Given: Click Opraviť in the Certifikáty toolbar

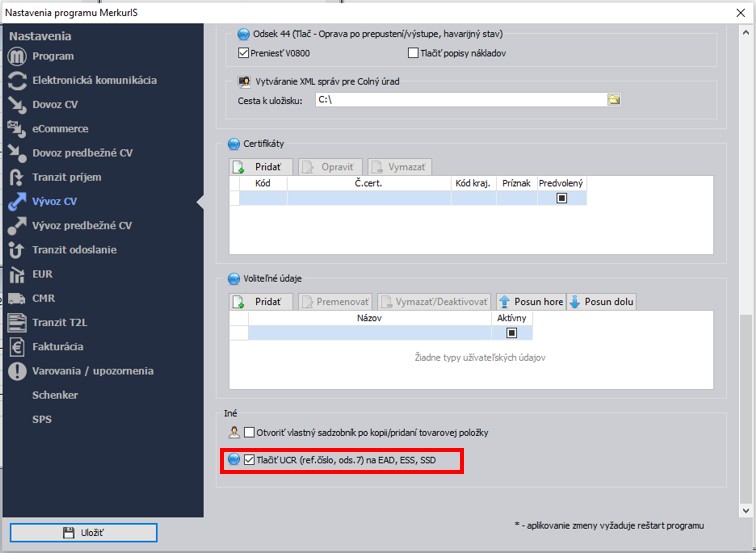Looking at the screenshot, I should click(x=330, y=167).
